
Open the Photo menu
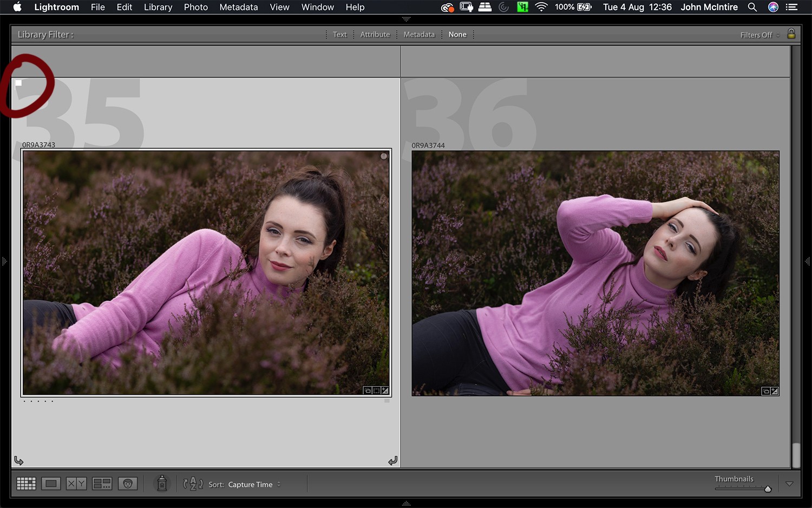point(195,7)
